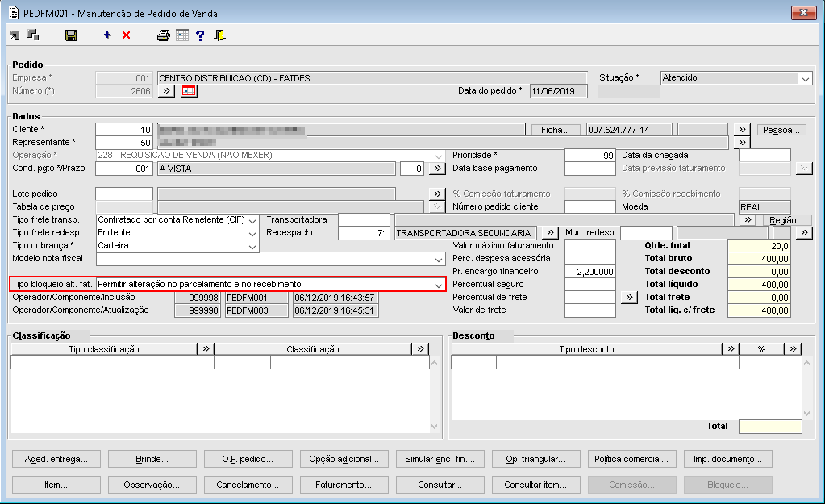Expand the Operação dropdown
Viewport: 825px width, 504px height.
(438, 156)
